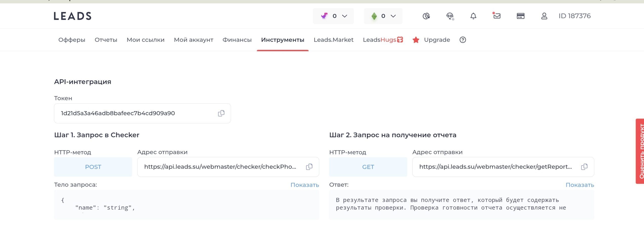Screen dimensions: 644x233
Task: Click inside the Токен field
Action: 134,113
